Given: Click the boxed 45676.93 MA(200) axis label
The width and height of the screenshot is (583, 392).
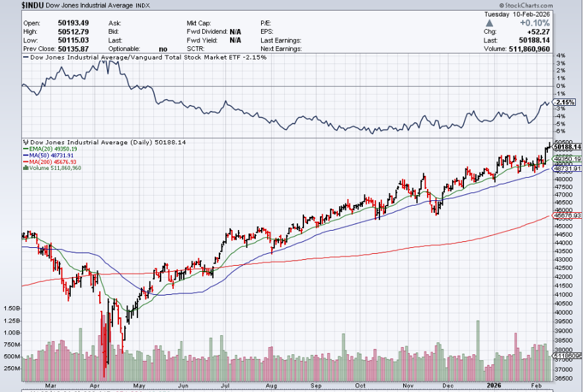Looking at the screenshot, I should [x=567, y=216].
